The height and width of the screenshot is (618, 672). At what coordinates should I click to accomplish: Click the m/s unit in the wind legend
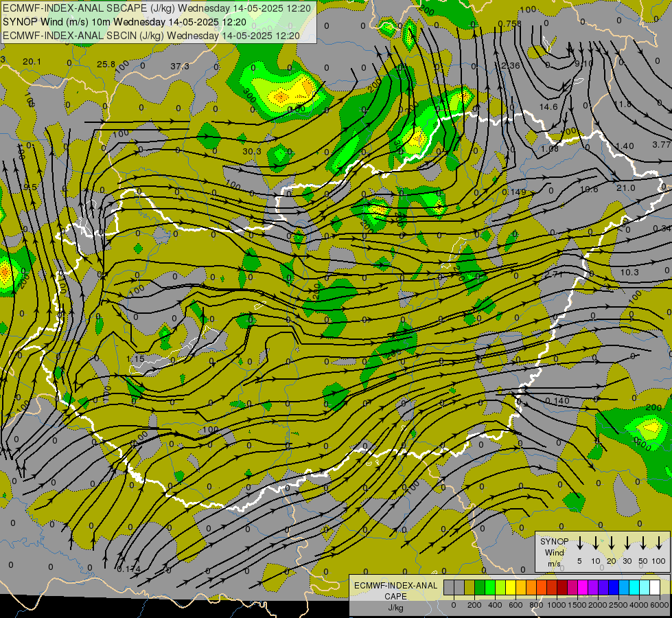pyautogui.click(x=554, y=564)
